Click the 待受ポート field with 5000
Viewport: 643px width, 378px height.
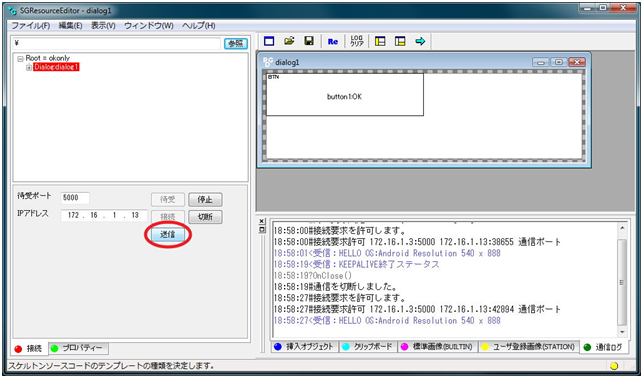point(75,198)
